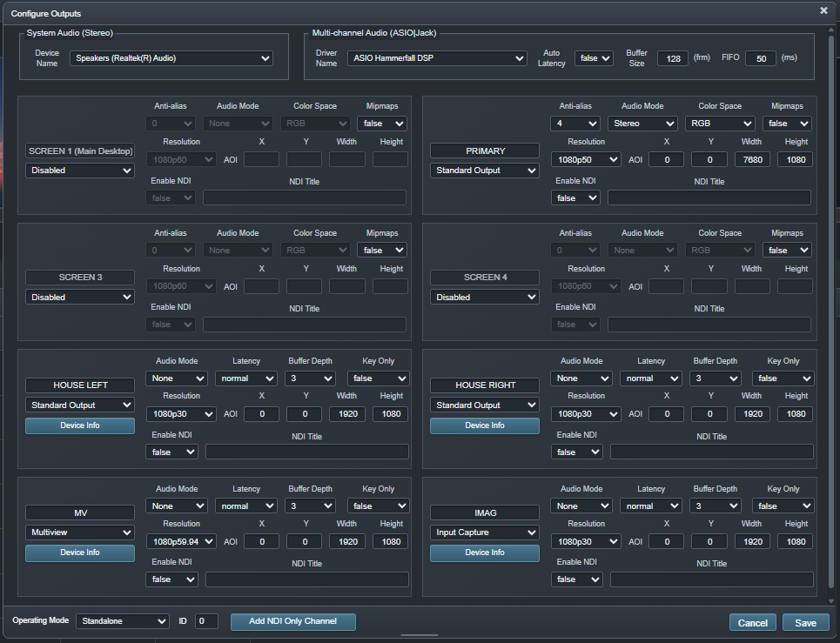Open HOUSE LEFT Standard Output dropdown
This screenshot has width=840, height=643.
80,405
